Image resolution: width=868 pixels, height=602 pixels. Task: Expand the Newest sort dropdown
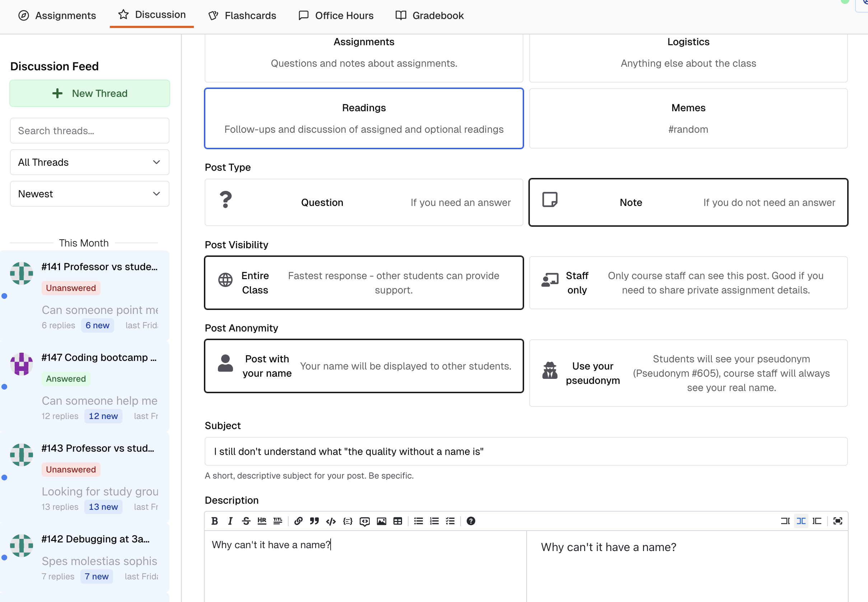pyautogui.click(x=89, y=194)
